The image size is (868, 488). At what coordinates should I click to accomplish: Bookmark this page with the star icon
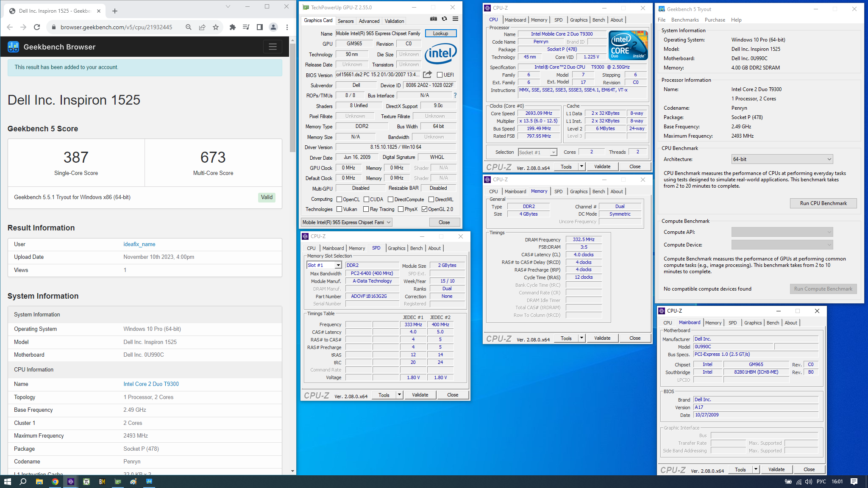[216, 27]
